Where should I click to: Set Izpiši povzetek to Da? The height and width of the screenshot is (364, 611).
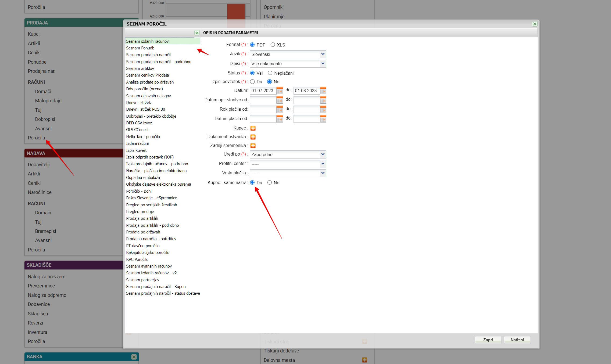click(252, 82)
